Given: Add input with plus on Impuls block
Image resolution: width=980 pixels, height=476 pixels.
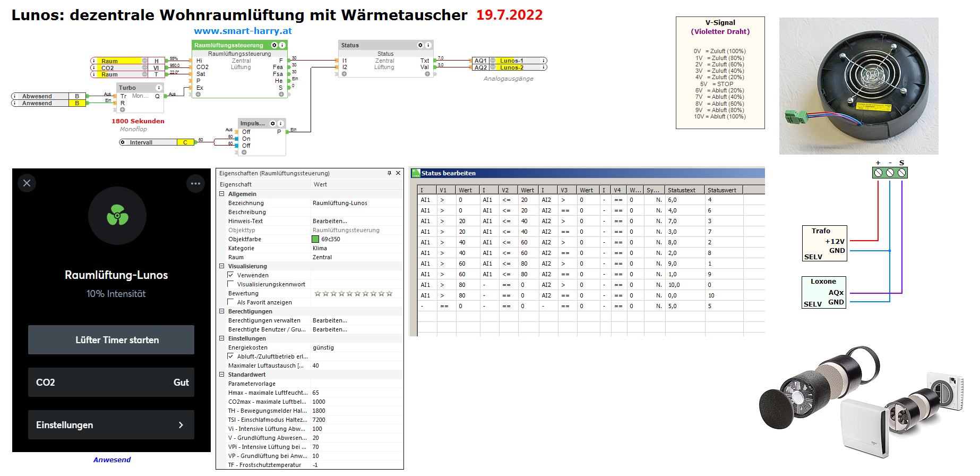Looking at the screenshot, I should (244, 152).
